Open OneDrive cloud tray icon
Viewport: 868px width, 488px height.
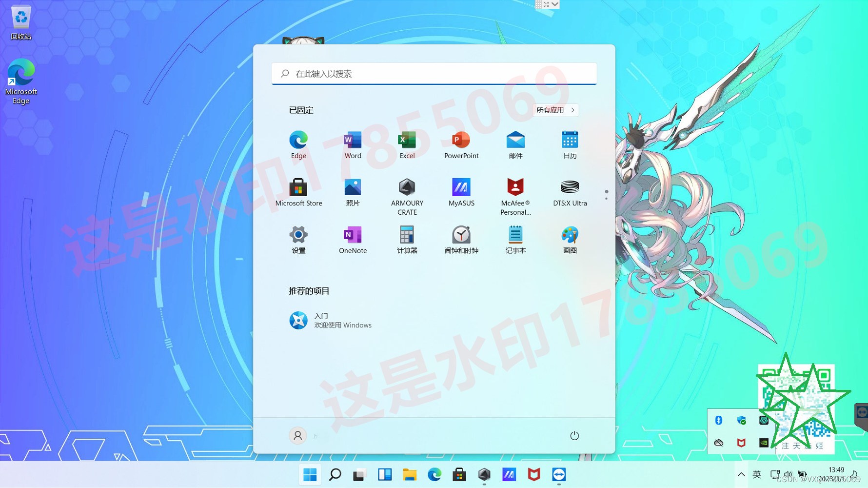(x=718, y=443)
